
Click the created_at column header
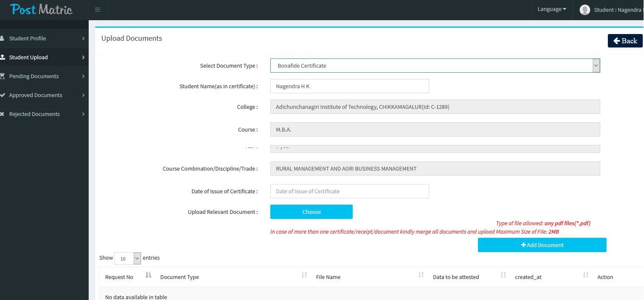click(528, 277)
